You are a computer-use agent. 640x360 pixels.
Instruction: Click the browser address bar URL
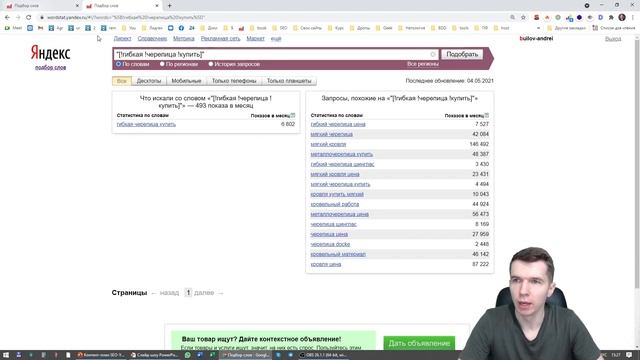tap(126, 18)
